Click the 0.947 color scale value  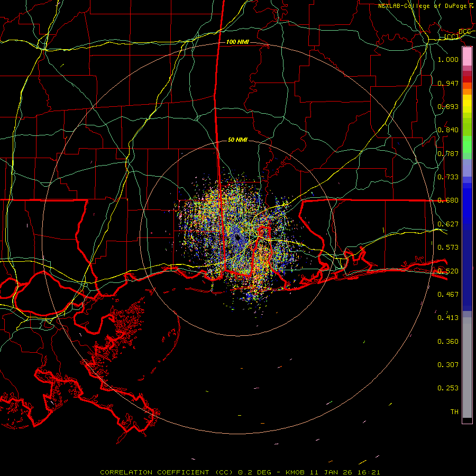448,83
